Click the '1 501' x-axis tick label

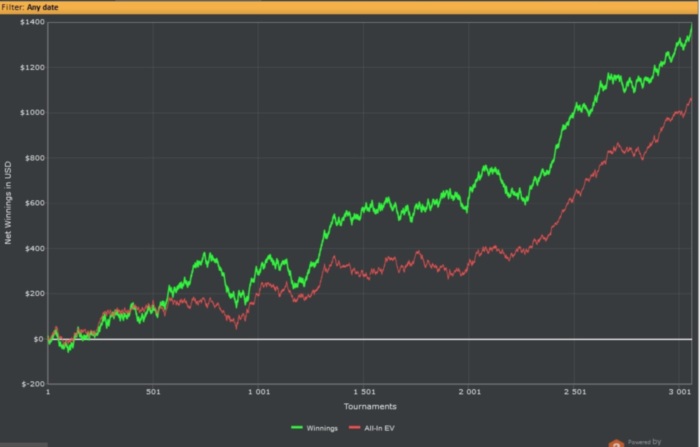coord(364,392)
